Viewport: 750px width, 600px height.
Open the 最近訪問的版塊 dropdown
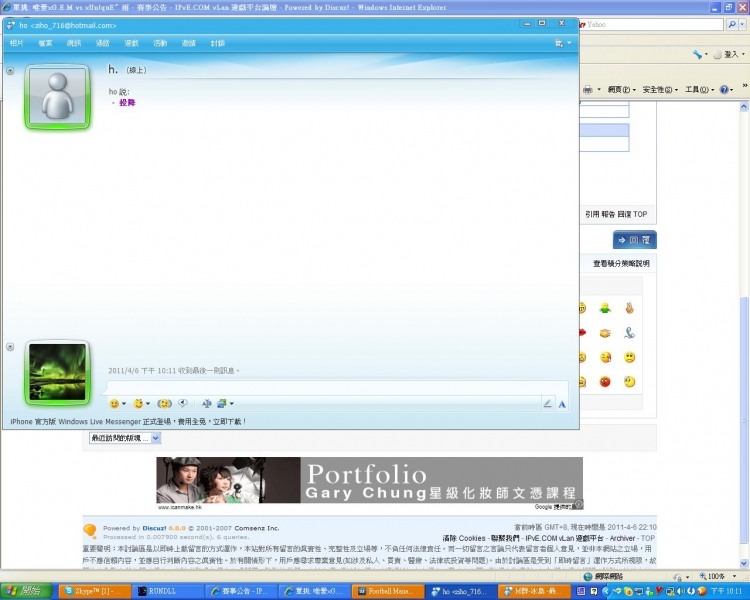pyautogui.click(x=125, y=438)
